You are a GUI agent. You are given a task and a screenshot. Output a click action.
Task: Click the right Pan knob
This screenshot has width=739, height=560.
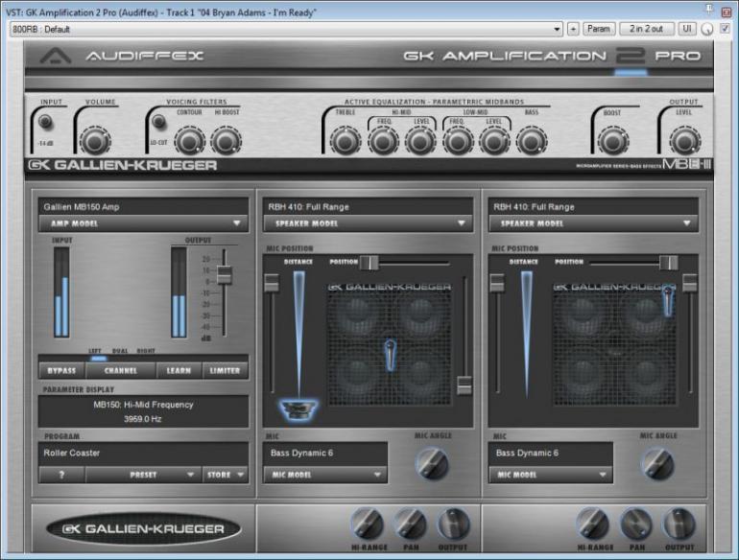click(636, 525)
